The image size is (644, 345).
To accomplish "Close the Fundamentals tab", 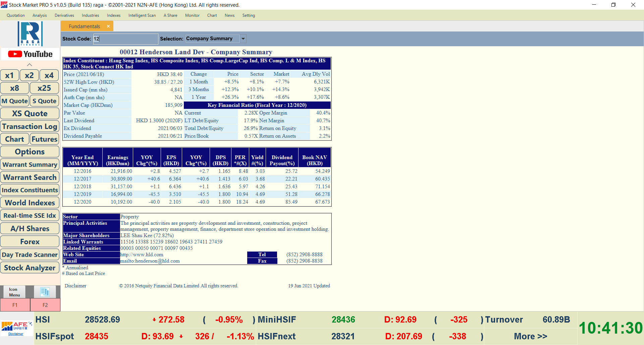I will pos(108,26).
